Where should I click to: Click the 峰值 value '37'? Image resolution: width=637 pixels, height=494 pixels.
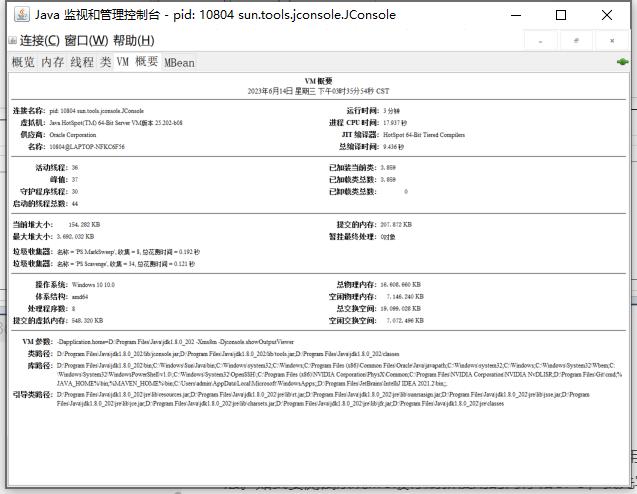tap(75, 180)
